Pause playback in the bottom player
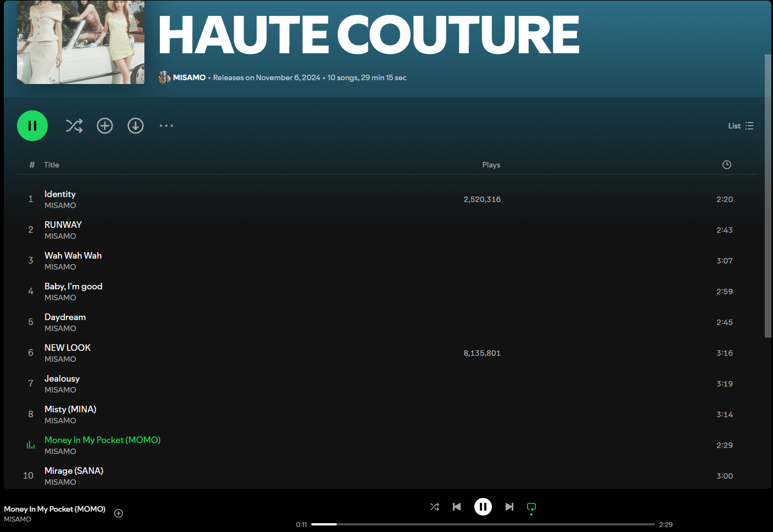Image resolution: width=773 pixels, height=532 pixels. click(x=483, y=507)
